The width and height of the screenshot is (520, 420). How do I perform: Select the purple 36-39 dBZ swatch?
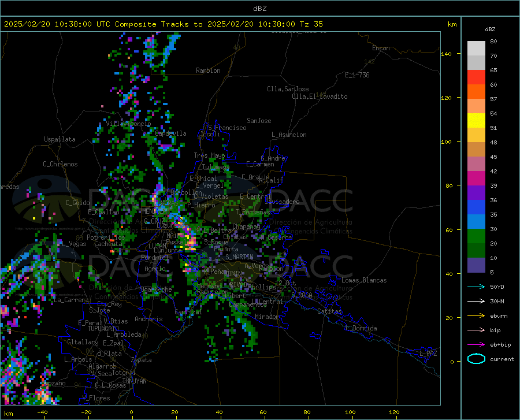coord(476,193)
